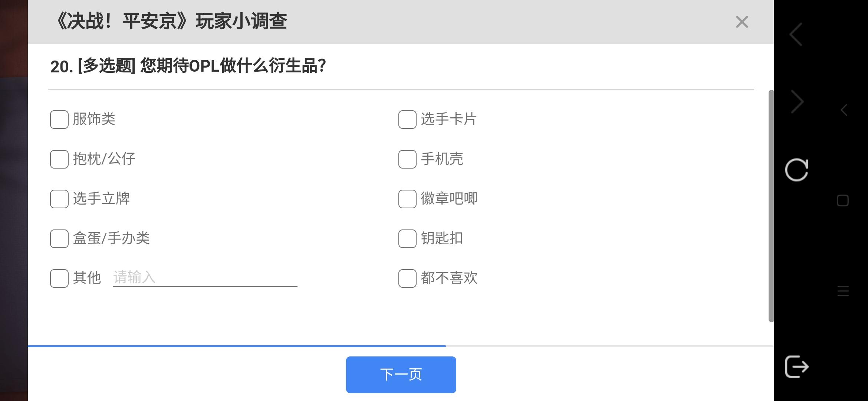Enable the 其他 checkbox
Image resolution: width=868 pixels, height=401 pixels.
59,278
